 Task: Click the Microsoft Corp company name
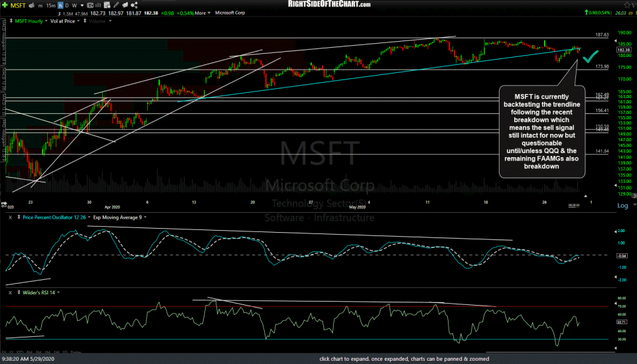click(x=230, y=13)
